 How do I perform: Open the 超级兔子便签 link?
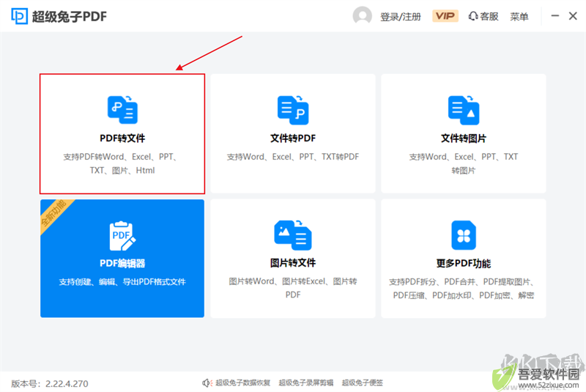coord(363,383)
